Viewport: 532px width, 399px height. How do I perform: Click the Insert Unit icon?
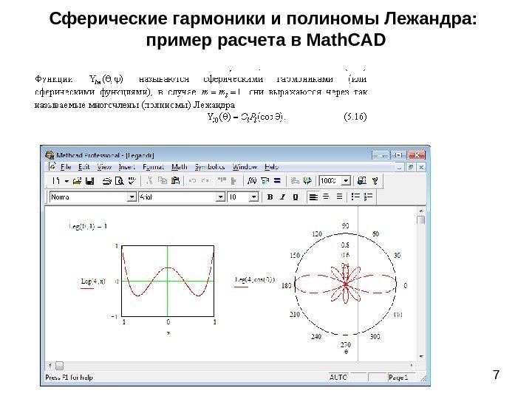265,181
